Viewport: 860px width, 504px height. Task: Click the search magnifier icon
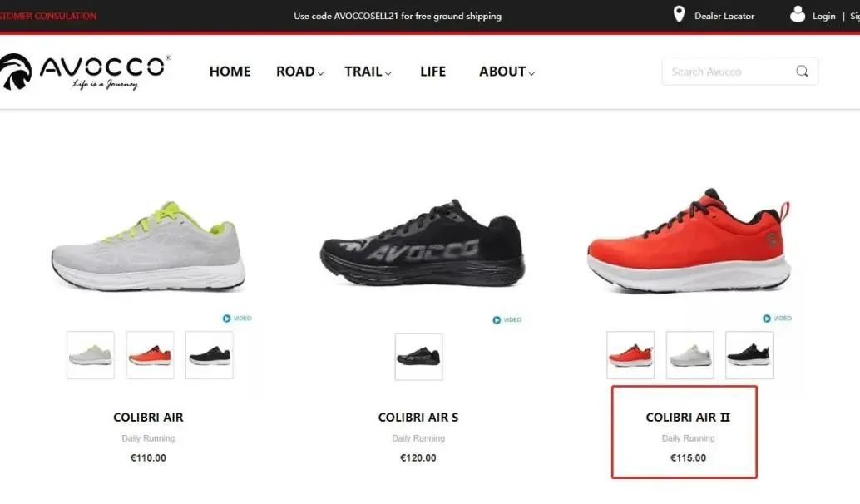(x=802, y=72)
